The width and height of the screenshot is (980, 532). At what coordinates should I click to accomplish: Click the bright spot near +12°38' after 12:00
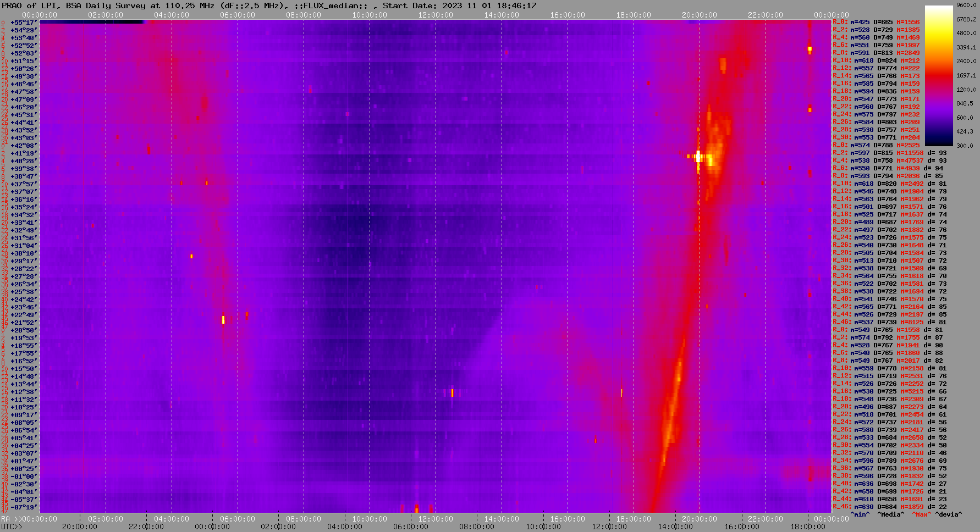[452, 392]
